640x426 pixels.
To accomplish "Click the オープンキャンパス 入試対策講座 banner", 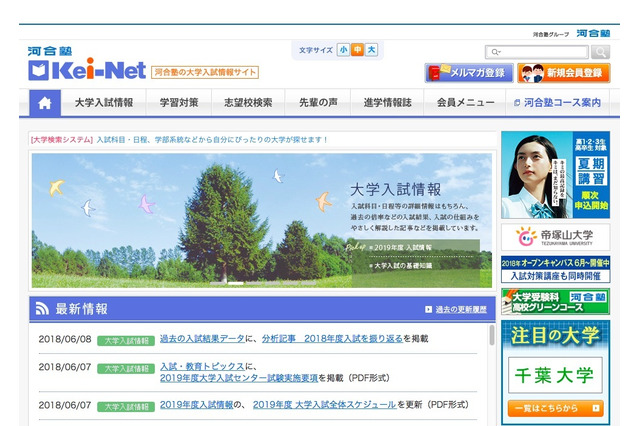I will pos(556,269).
